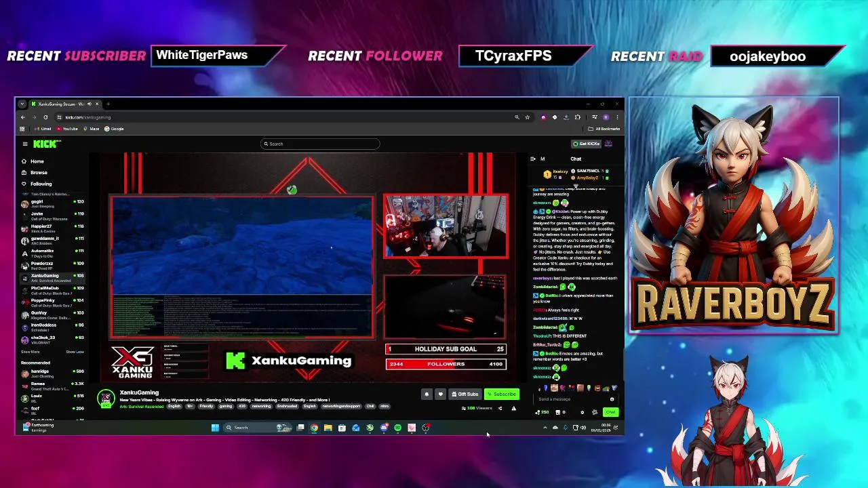Open the Windows Start menu
868x488 pixels.
(x=215, y=428)
